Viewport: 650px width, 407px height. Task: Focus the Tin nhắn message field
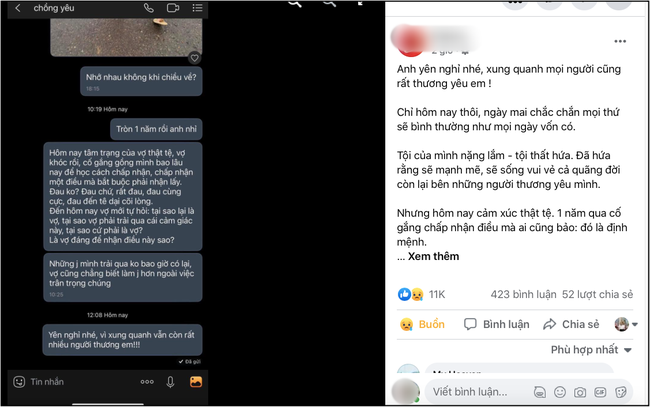click(x=79, y=382)
